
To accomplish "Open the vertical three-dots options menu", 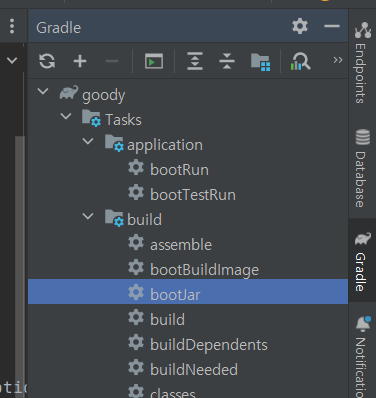I will [12, 26].
